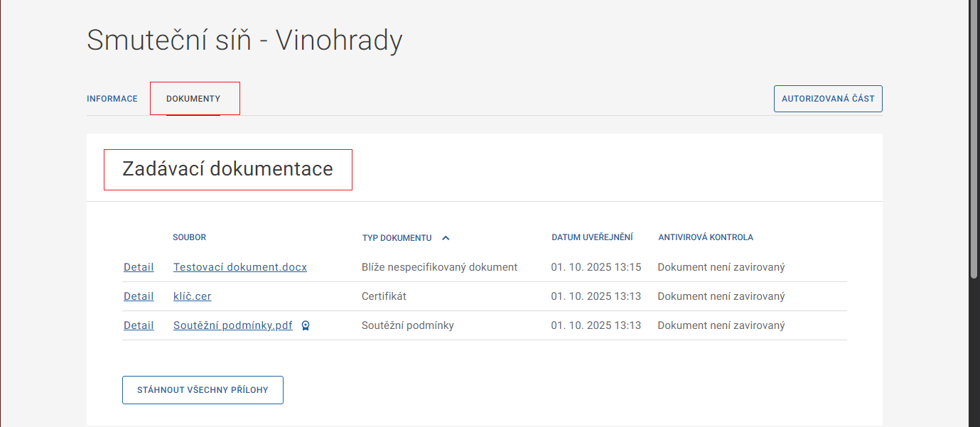Click the signature badge icon beside Soutěžní podmínky.pdf
The height and width of the screenshot is (427, 980).
point(306,325)
